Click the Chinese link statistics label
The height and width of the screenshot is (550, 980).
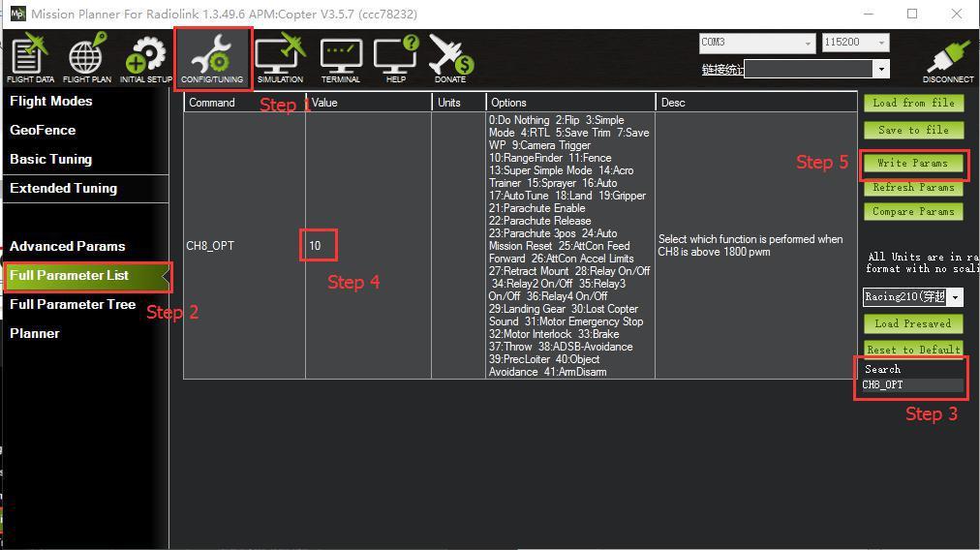(721, 70)
